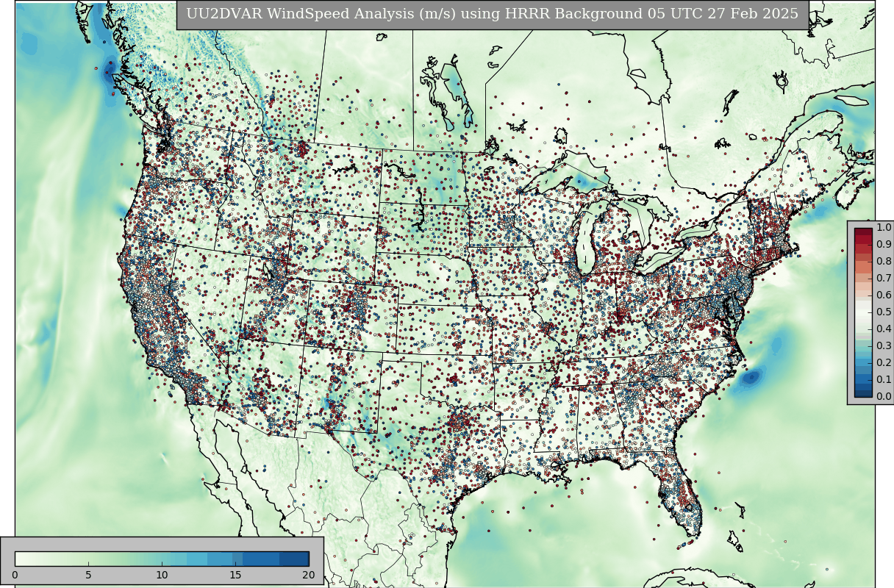Click the 15 tick label on wind speed colorbar

pyautogui.click(x=235, y=575)
